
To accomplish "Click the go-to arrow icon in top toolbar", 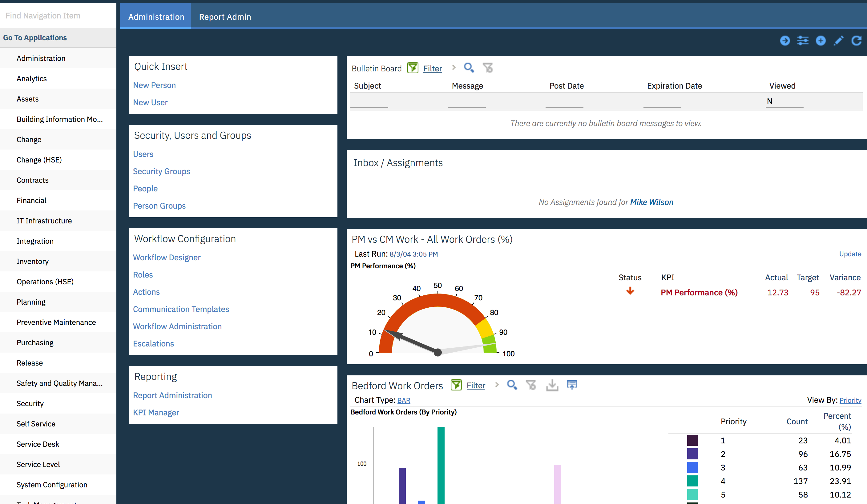I will pyautogui.click(x=785, y=41).
